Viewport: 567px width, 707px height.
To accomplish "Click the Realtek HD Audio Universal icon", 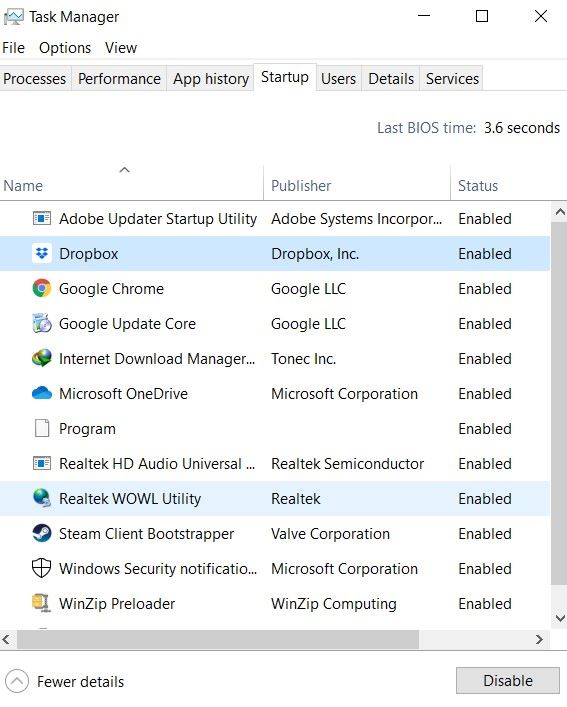I will click(x=42, y=463).
